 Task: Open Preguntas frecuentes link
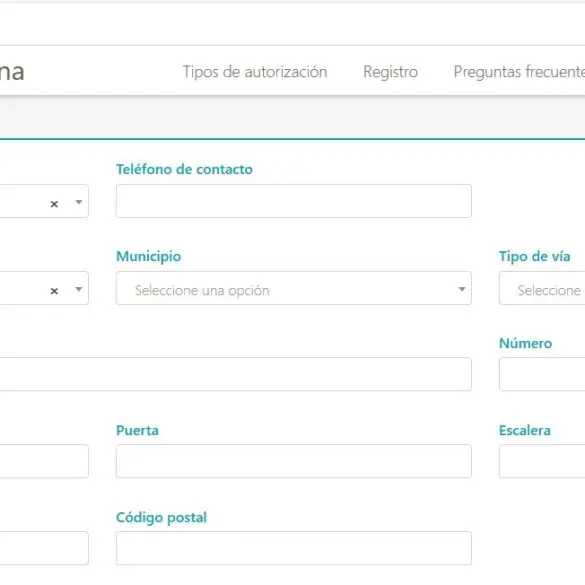519,72
